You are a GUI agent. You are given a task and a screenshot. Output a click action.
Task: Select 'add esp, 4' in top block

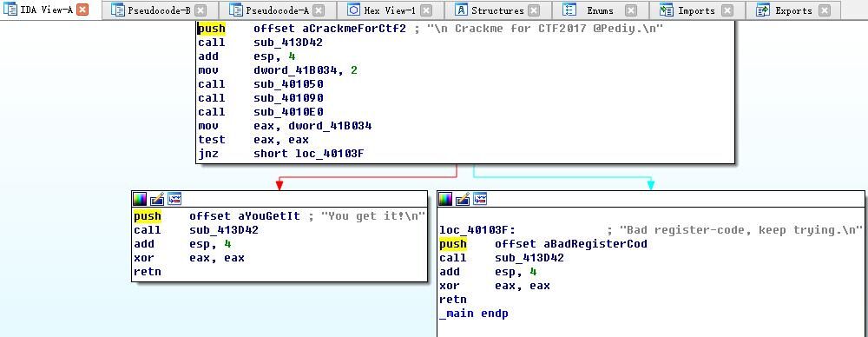click(247, 56)
